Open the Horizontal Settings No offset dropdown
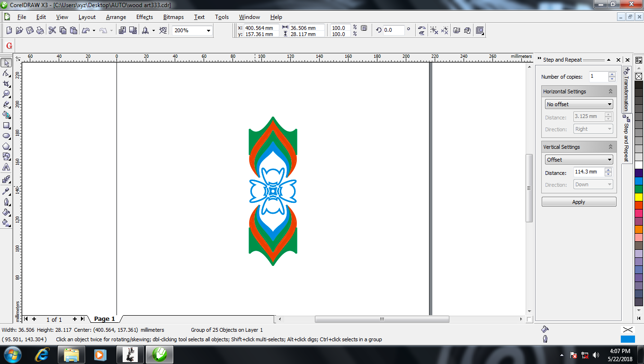The height and width of the screenshot is (364, 644). click(x=579, y=104)
